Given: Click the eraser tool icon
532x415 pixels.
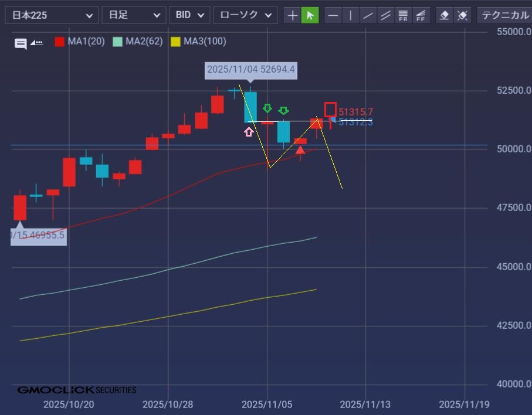Looking at the screenshot, I should click(445, 15).
